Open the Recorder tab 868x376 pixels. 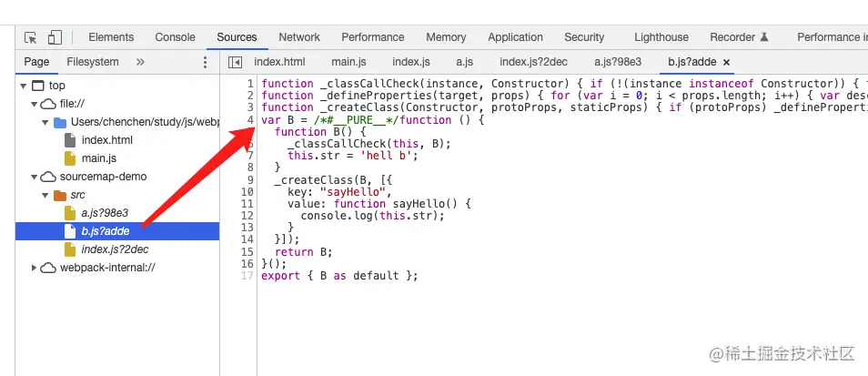(740, 37)
